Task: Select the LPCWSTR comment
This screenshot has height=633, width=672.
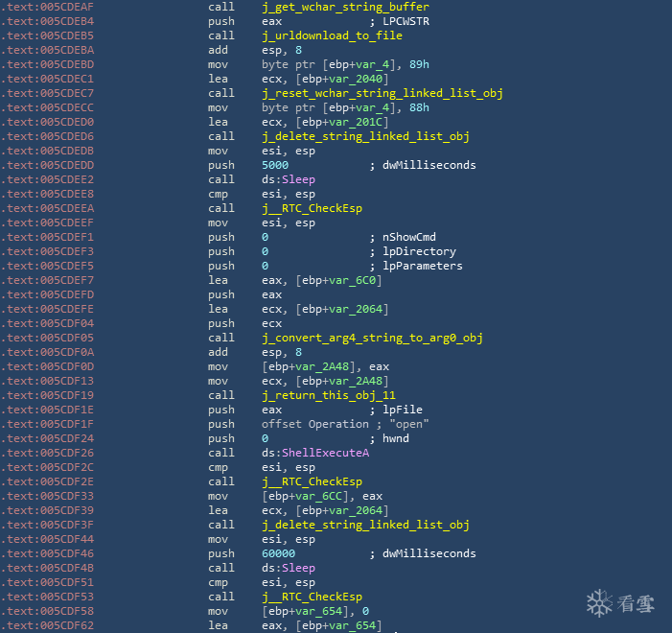Action: pos(406,21)
